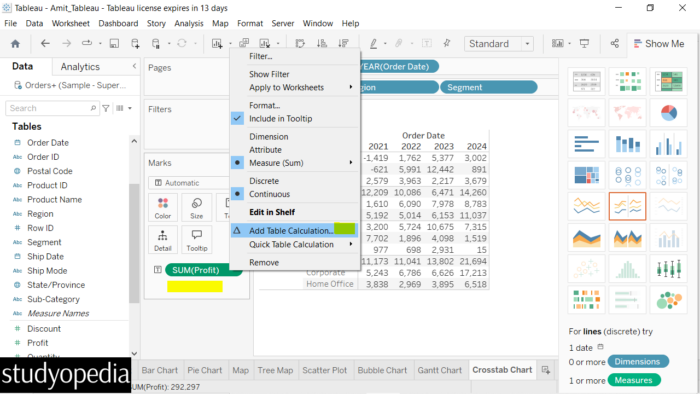Screen dimensions: 700x394
Task: Open the Standard fit dropdown
Action: [499, 44]
